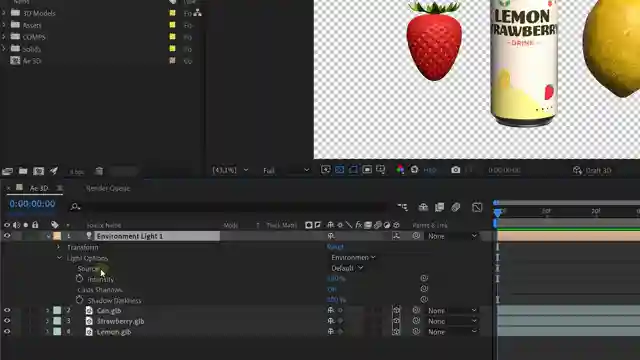Click the timeline search input field
Viewport: 640px width, 360px height.
(x=235, y=207)
